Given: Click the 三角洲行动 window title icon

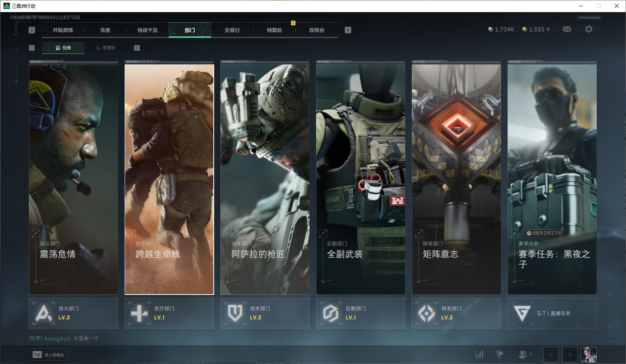Looking at the screenshot, I should pyautogui.click(x=6, y=6).
